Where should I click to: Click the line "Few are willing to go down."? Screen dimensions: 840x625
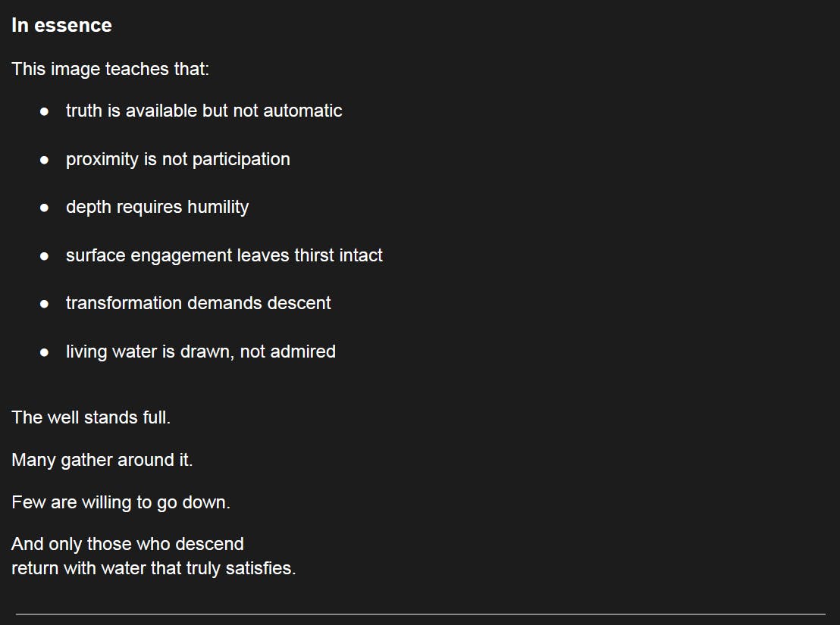click(x=121, y=502)
